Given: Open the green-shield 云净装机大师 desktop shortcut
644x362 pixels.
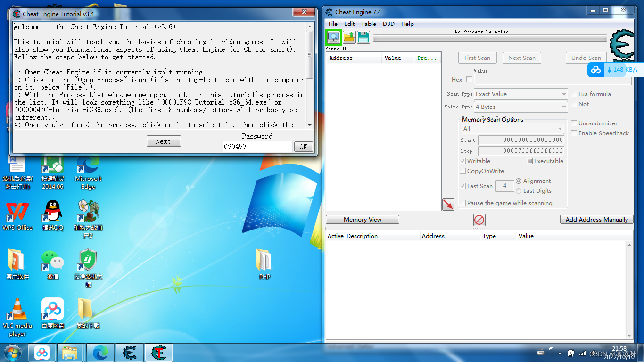Looking at the screenshot, I should pyautogui.click(x=88, y=268).
